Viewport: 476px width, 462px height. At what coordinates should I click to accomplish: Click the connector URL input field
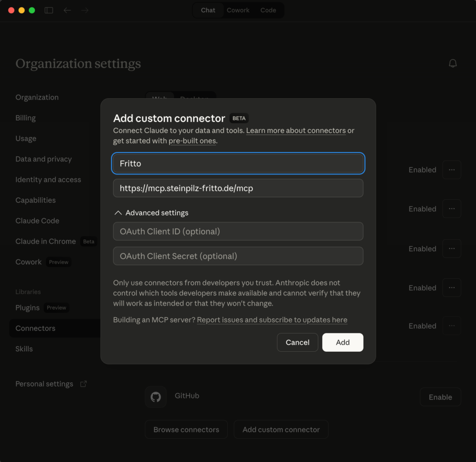click(x=238, y=188)
